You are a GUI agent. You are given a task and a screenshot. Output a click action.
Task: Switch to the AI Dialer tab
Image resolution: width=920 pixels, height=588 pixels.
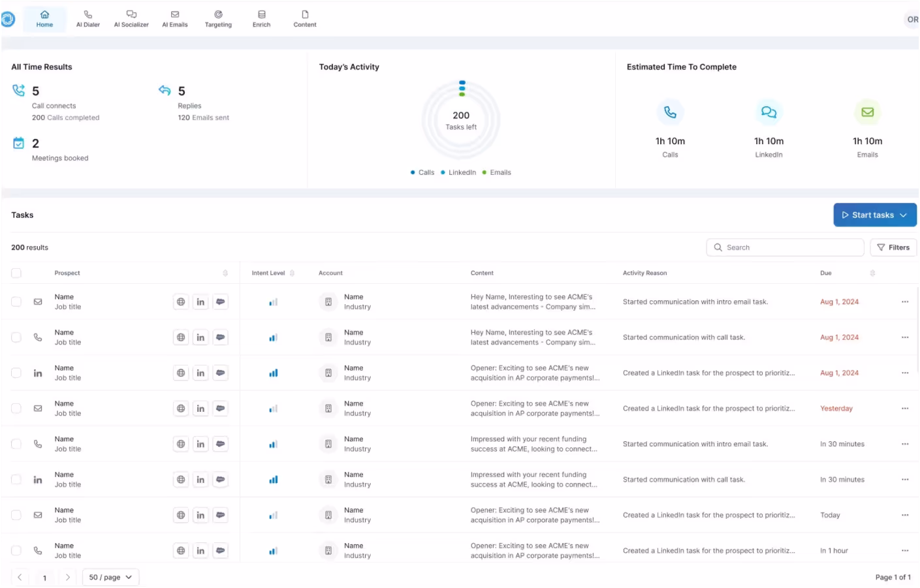tap(88, 20)
